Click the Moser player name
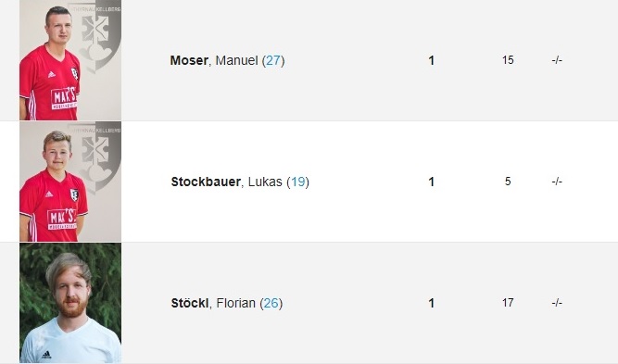The image size is (618, 364). click(x=189, y=60)
